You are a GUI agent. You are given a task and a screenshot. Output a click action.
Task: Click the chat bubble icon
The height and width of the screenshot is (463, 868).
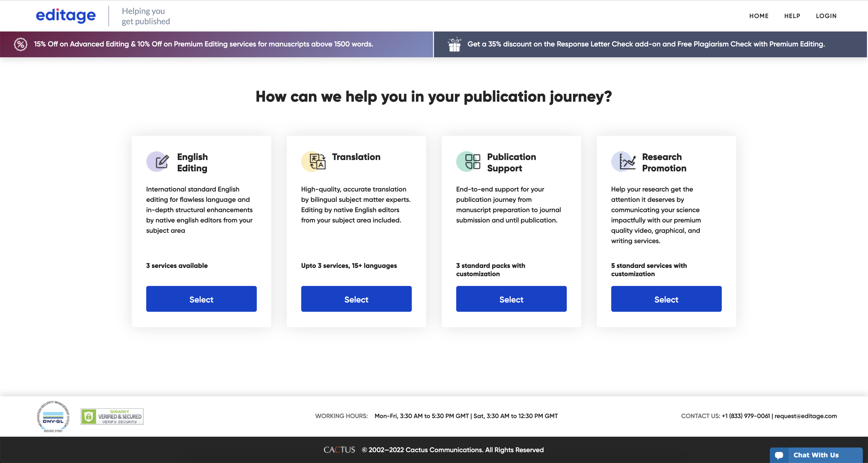(779, 455)
